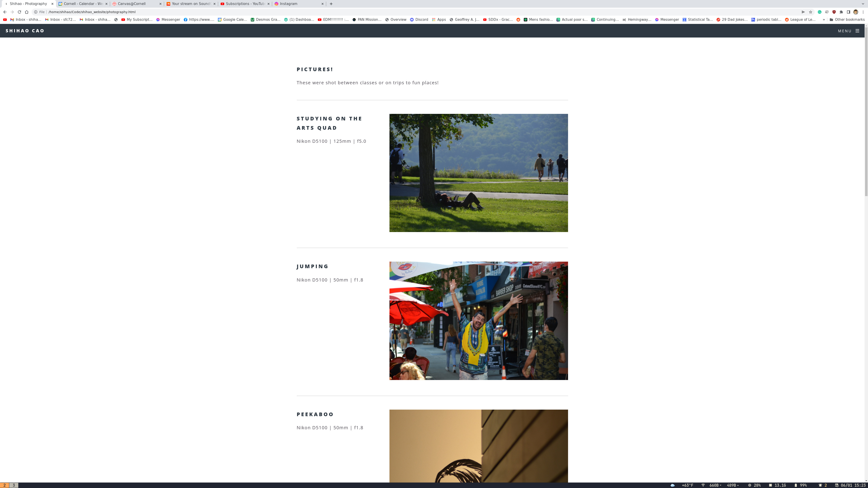Switch to the SoundCloud stream tab

tap(191, 4)
